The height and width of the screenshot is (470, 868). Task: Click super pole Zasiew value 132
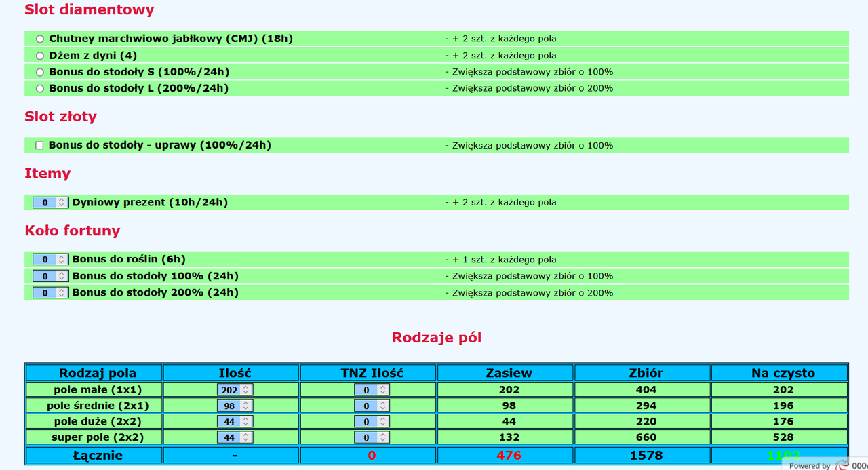(x=509, y=437)
